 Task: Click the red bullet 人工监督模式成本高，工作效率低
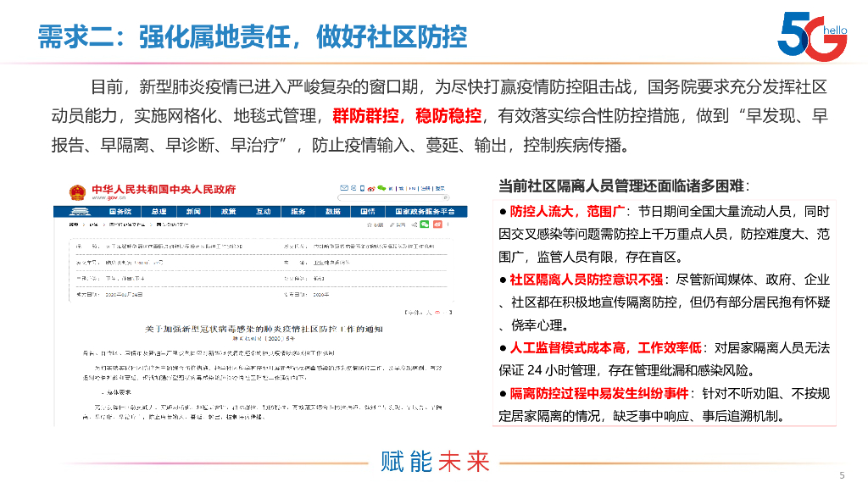click(605, 347)
